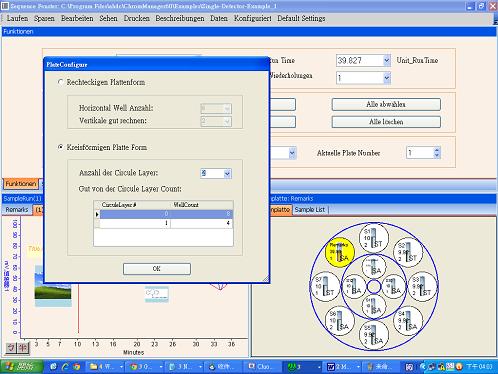Switch to the Word taskbar button
Viewport: 498px width, 374px height.
pyautogui.click(x=341, y=367)
